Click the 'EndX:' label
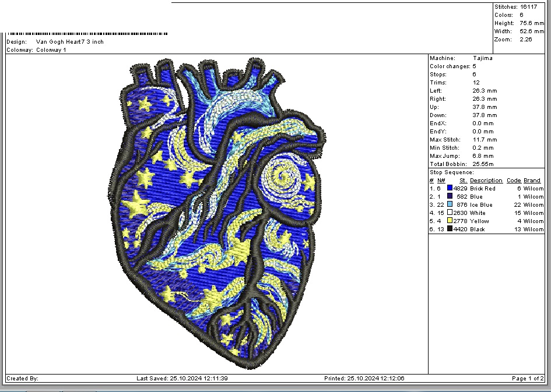Viewport: 551px width, 392px height. pos(438,123)
